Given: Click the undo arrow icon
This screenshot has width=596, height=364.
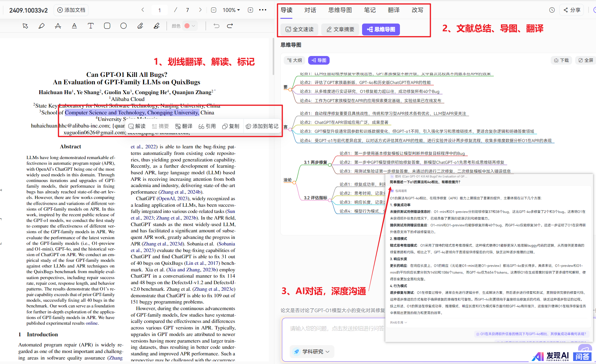Looking at the screenshot, I should tap(216, 26).
